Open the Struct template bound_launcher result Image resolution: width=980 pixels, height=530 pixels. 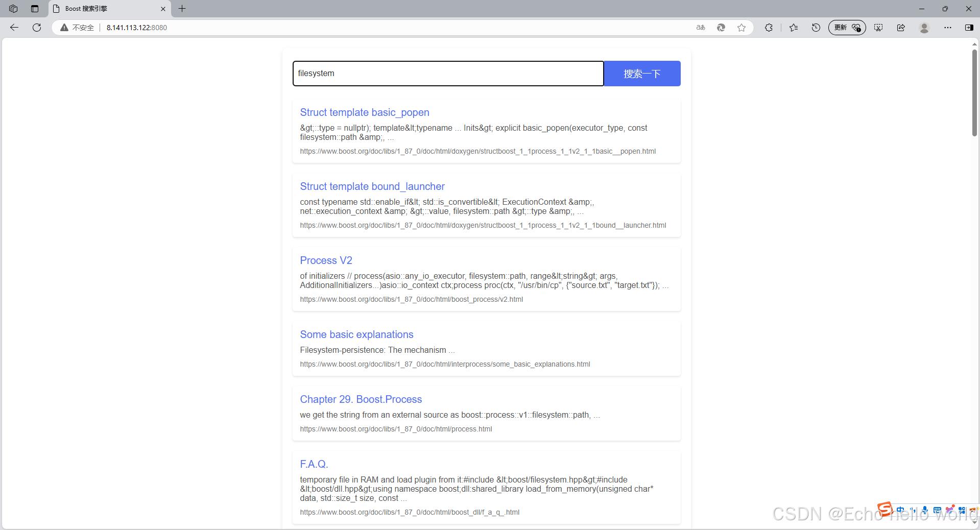pos(372,186)
